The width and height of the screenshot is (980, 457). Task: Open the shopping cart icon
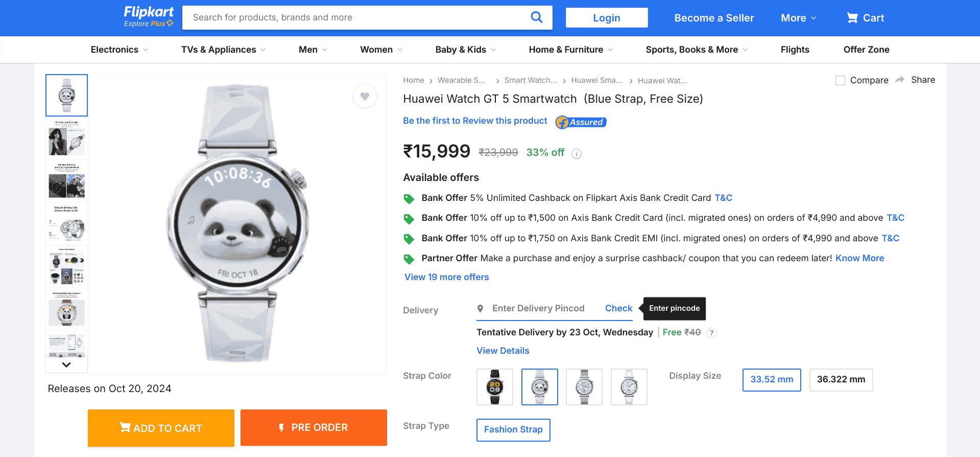852,18
